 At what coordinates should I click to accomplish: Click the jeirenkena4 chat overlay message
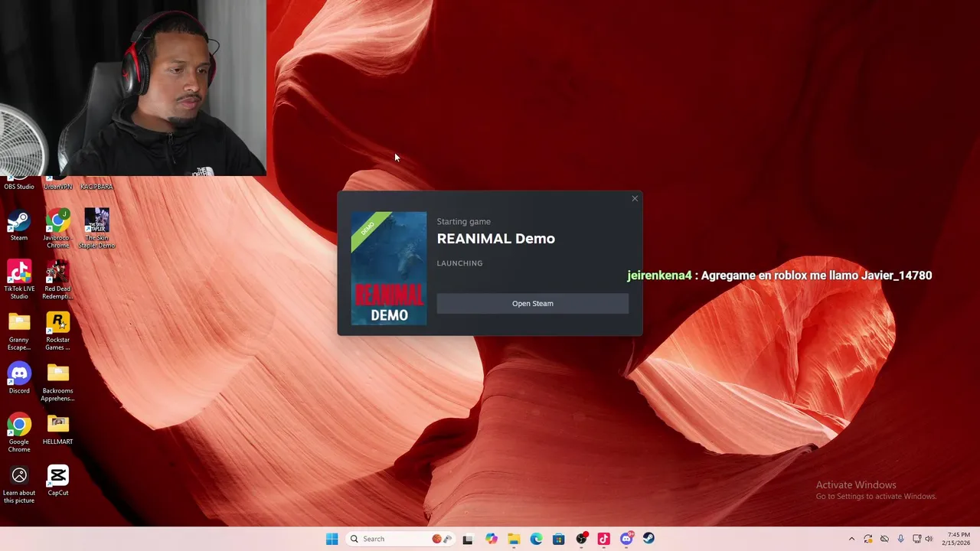[x=779, y=275]
